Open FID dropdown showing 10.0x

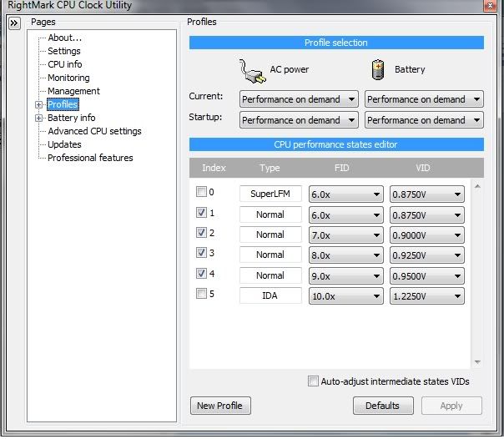coord(345,296)
